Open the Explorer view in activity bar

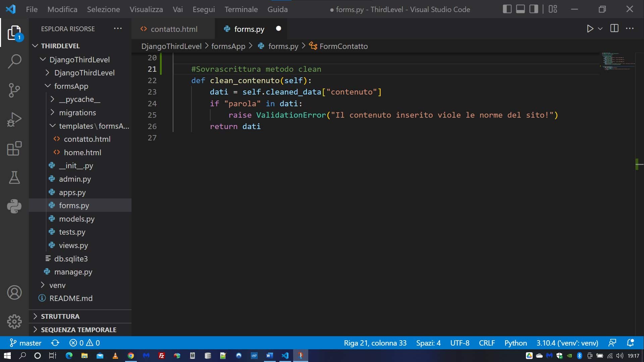coord(14,33)
